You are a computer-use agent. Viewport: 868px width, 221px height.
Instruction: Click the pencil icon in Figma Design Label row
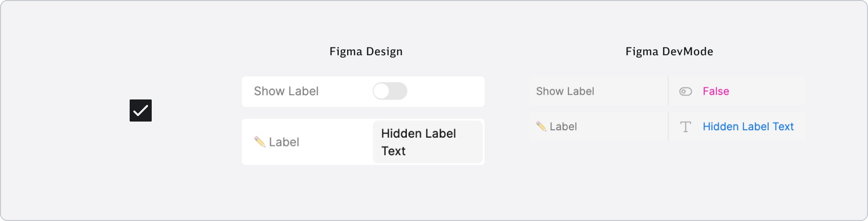coord(260,142)
